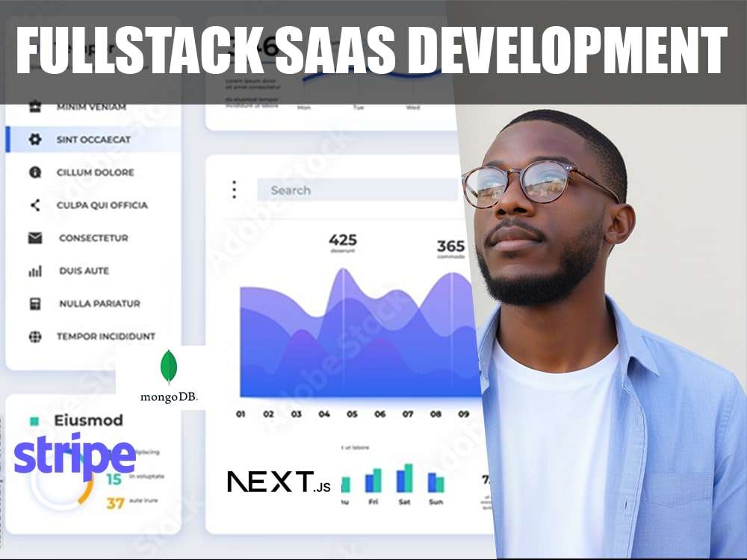Click the Eiusmod card title

pyautogui.click(x=89, y=420)
